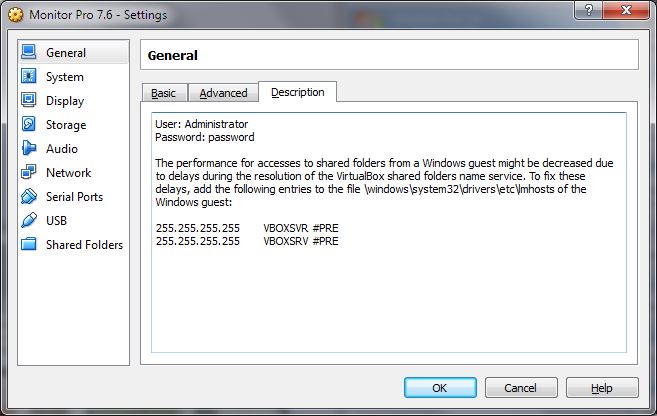Viewport: 657px width, 416px height.
Task: Open the Shared Folders category
Action: coord(83,245)
